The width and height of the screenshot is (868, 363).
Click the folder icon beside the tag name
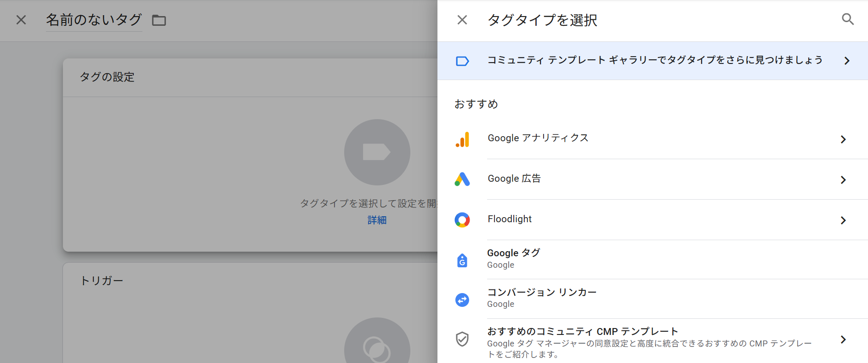(x=159, y=20)
